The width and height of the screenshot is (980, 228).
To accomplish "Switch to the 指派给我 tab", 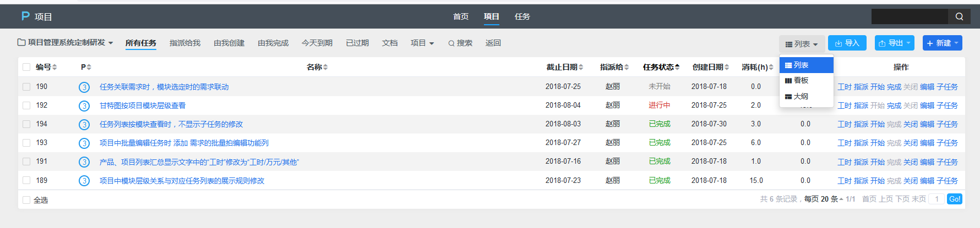I will tap(185, 43).
